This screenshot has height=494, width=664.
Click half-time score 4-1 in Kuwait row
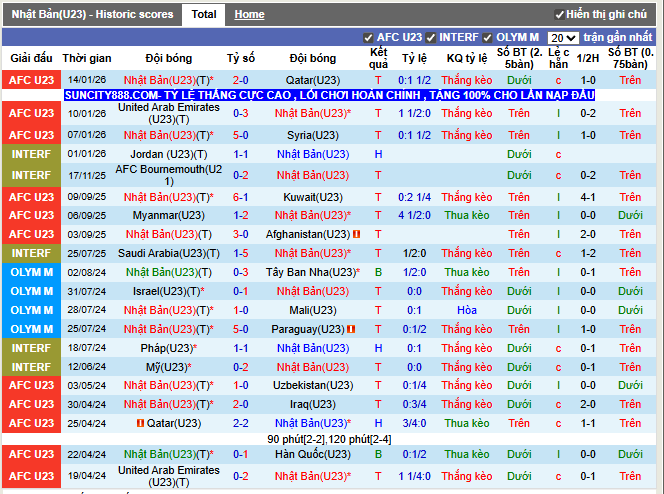pos(588,197)
